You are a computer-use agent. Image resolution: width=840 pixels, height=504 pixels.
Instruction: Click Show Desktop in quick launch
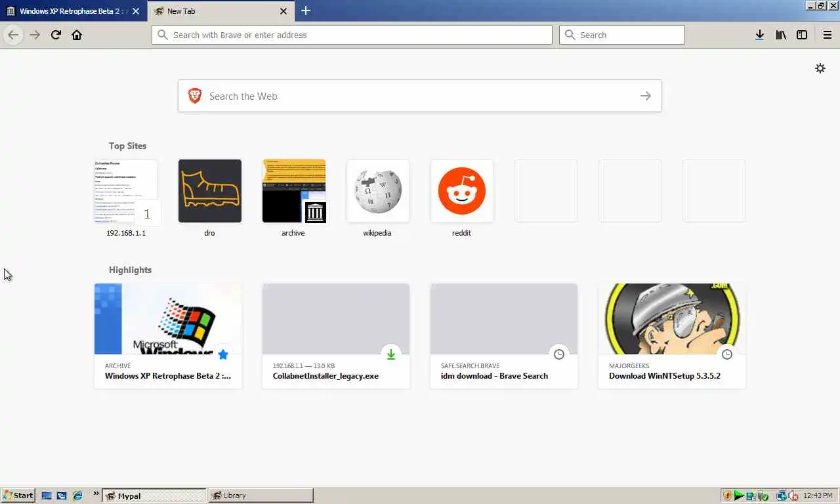click(47, 495)
